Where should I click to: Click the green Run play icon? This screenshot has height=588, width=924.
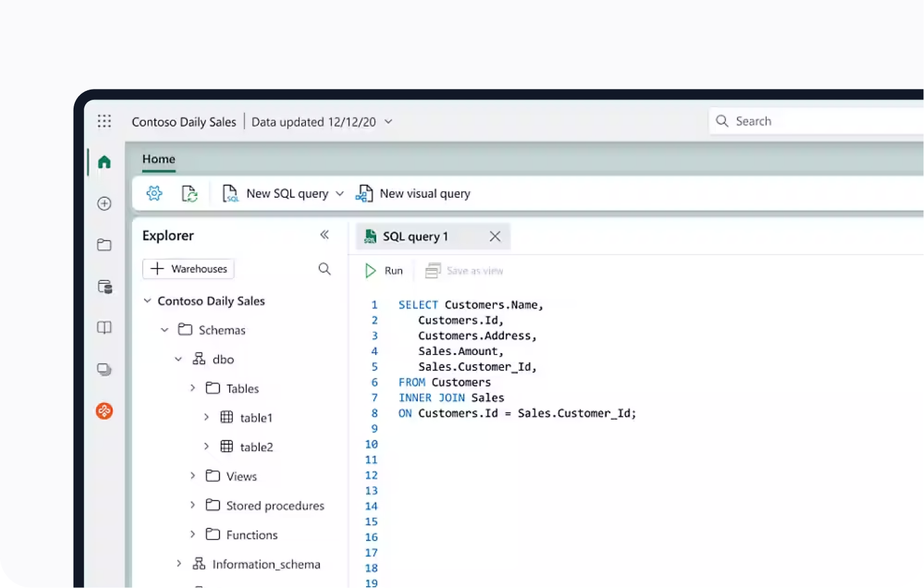[x=370, y=271]
